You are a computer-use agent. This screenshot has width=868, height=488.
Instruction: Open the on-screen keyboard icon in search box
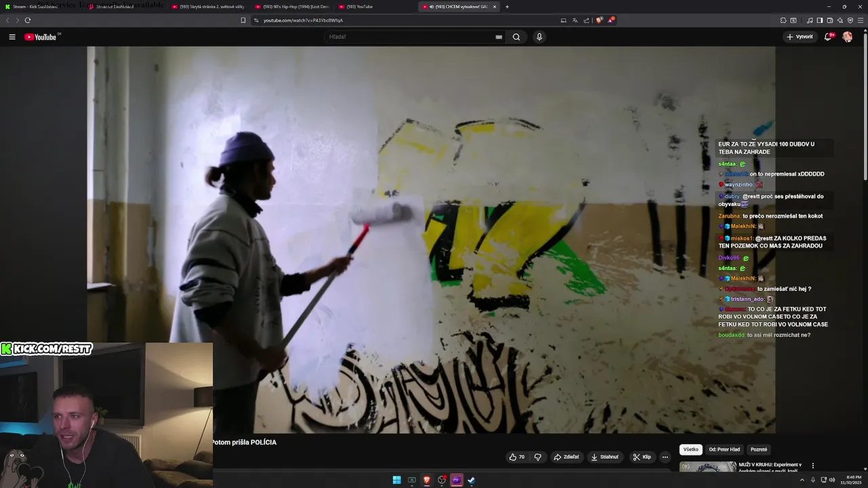click(x=498, y=37)
